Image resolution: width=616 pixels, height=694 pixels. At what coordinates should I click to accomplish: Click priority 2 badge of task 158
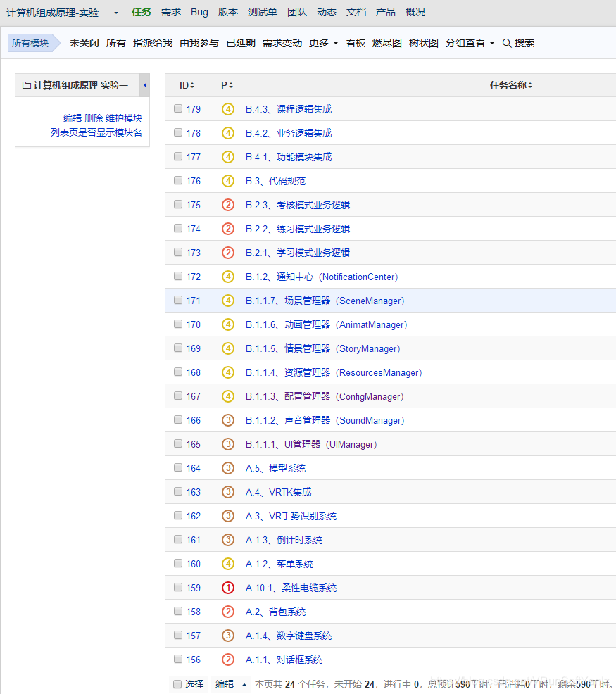227,611
